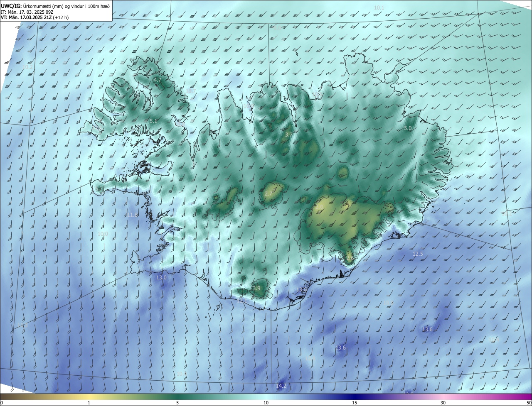
Task: Click the 5.1 value on the map
Action: [153, 121]
